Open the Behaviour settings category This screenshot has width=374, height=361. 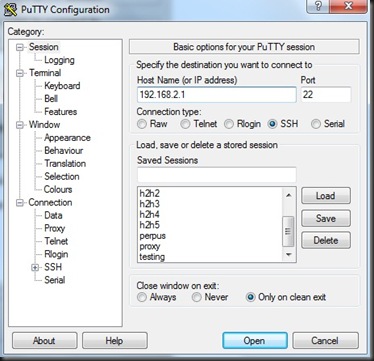[64, 150]
